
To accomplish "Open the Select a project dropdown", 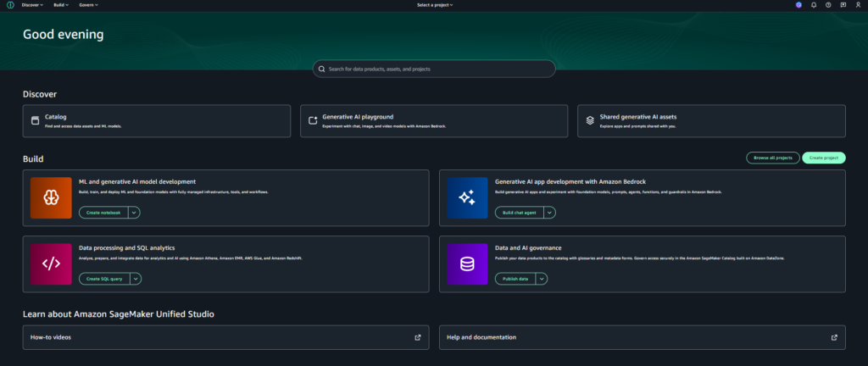I will click(435, 5).
